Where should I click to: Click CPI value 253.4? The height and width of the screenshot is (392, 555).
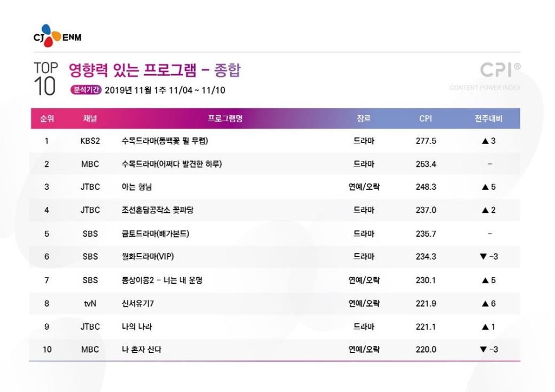(x=426, y=164)
